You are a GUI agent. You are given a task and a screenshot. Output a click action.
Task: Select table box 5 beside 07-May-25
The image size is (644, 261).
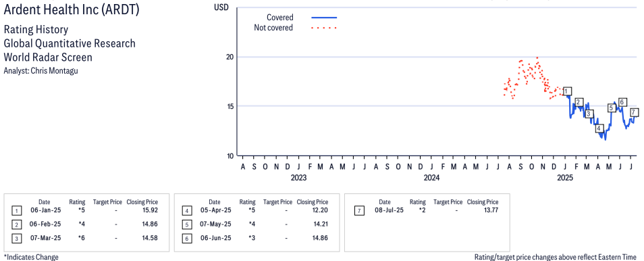[x=187, y=224]
